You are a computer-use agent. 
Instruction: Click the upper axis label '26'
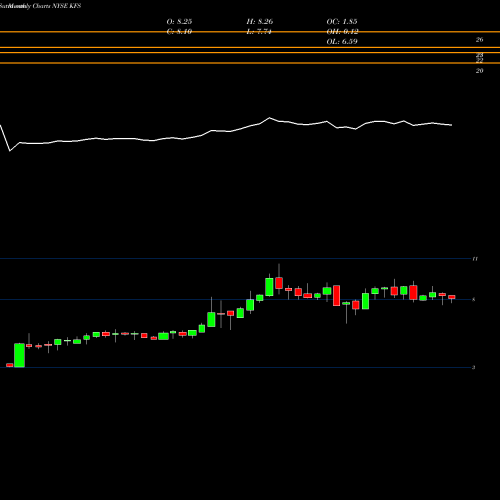tap(479, 40)
